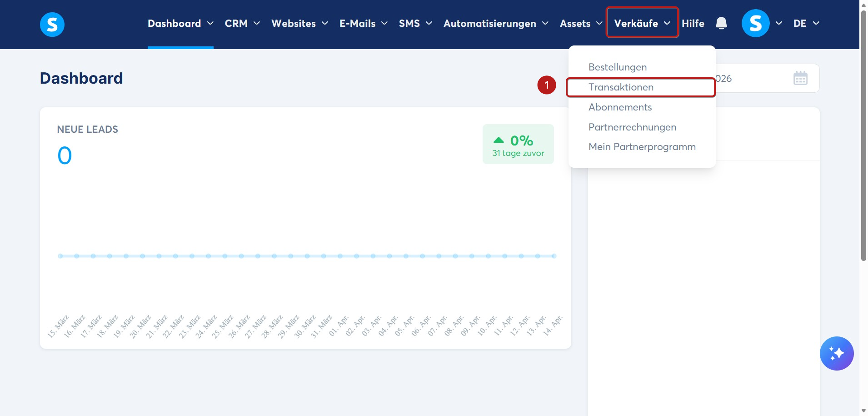The image size is (868, 416).
Task: Open the DE language selector
Action: pyautogui.click(x=807, y=23)
